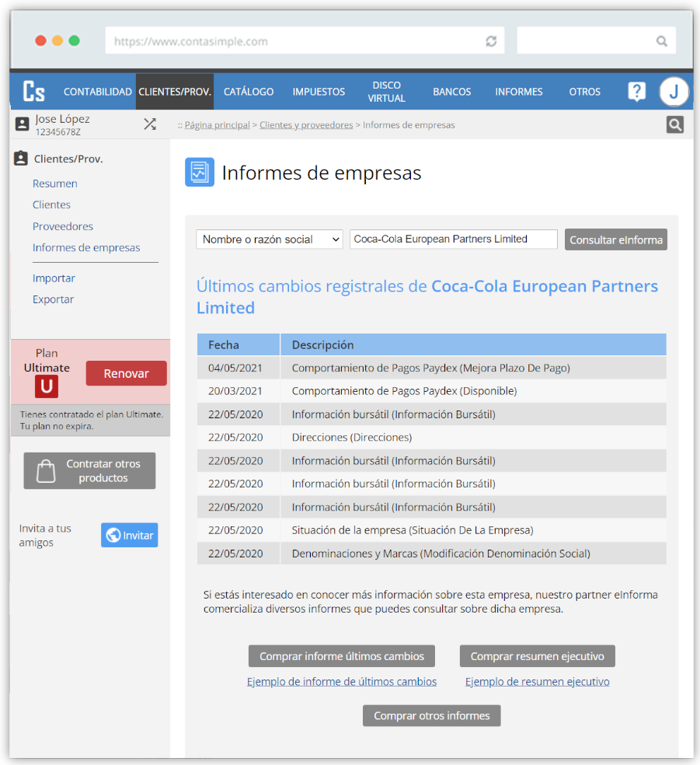Click the Consultar eInforma button
Screen dimensions: 700x765
(615, 239)
